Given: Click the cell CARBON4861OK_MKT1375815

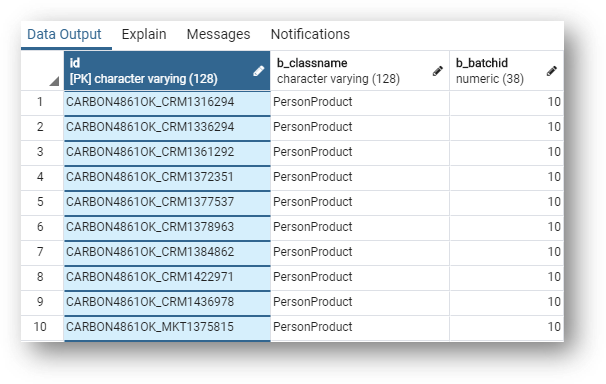Looking at the screenshot, I should tap(167, 328).
